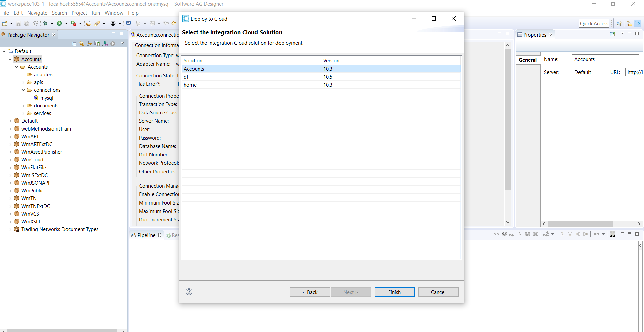Switch to the Pipeline tab
The image size is (644, 332).
[146, 235]
